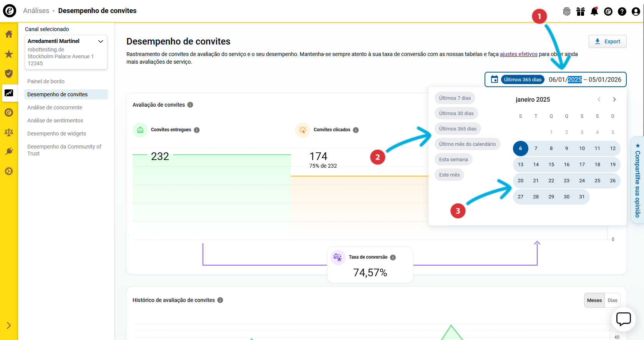The height and width of the screenshot is (340, 644).
Task: Click the home icon in sidebar
Action: tap(9, 34)
